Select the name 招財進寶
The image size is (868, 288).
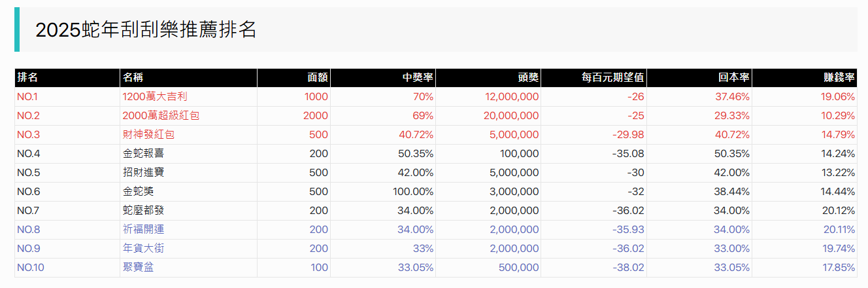pos(143,173)
